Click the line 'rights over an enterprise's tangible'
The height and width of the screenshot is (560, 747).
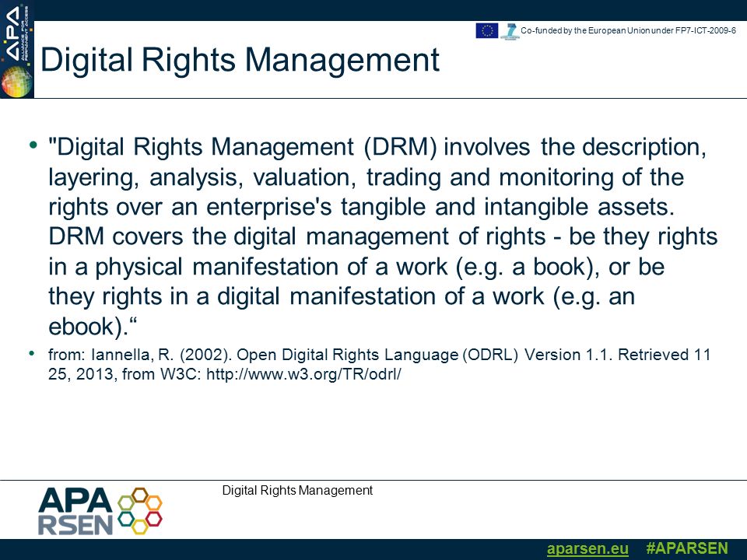pyautogui.click(x=361, y=207)
